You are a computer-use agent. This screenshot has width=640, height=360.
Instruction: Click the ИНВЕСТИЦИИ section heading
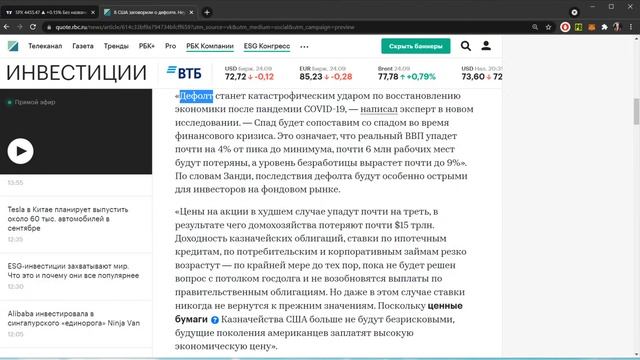[76, 73]
